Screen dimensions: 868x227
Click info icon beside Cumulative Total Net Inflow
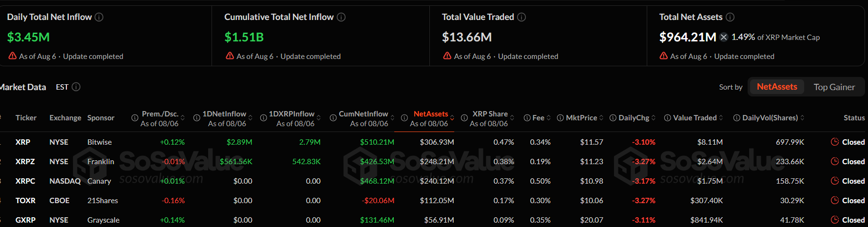click(x=341, y=17)
